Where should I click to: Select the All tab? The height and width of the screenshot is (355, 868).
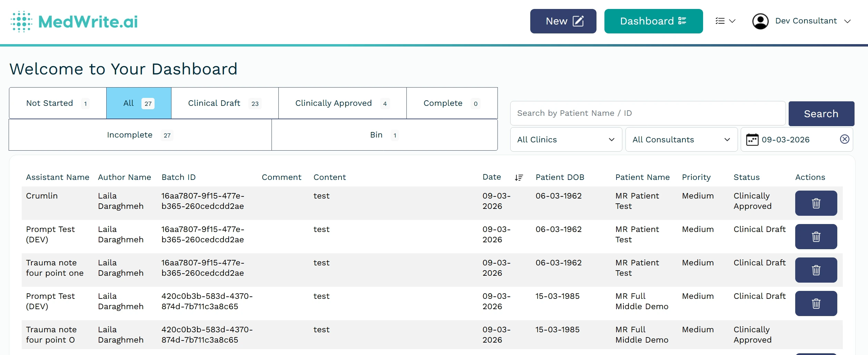[139, 103]
